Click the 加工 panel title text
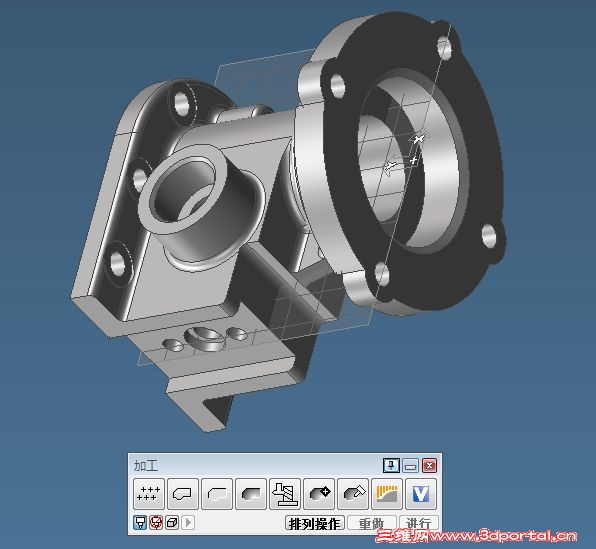This screenshot has width=596, height=549. coord(146,466)
